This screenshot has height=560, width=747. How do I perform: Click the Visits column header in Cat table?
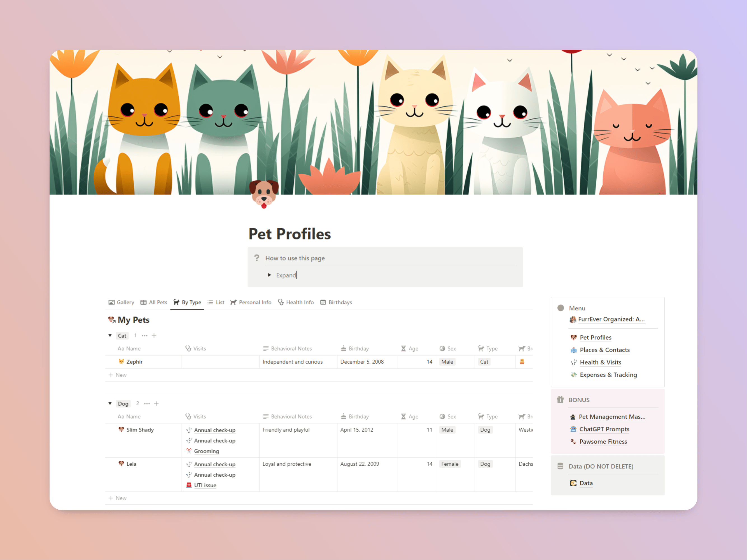(x=195, y=349)
